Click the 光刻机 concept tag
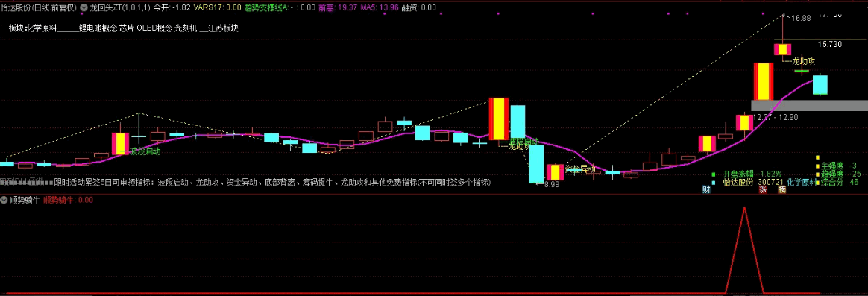 186,28
